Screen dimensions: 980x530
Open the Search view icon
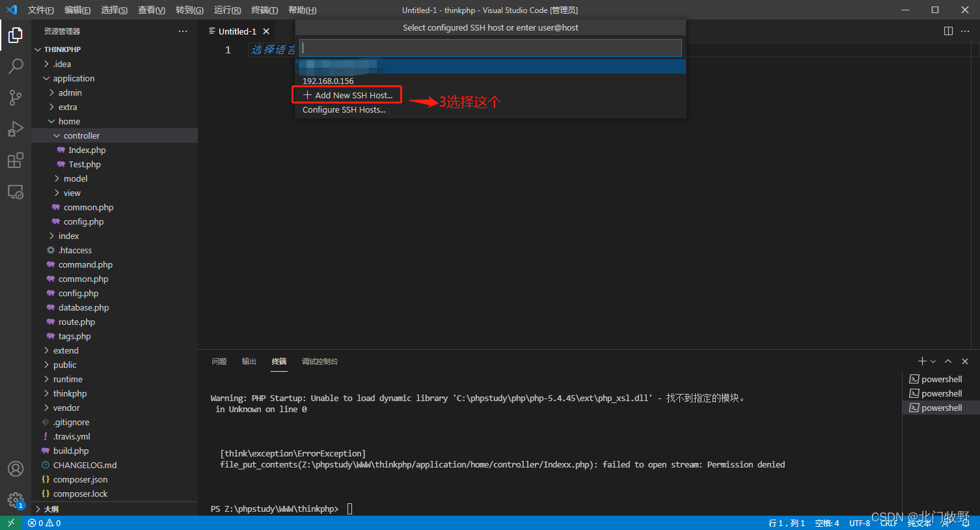16,66
